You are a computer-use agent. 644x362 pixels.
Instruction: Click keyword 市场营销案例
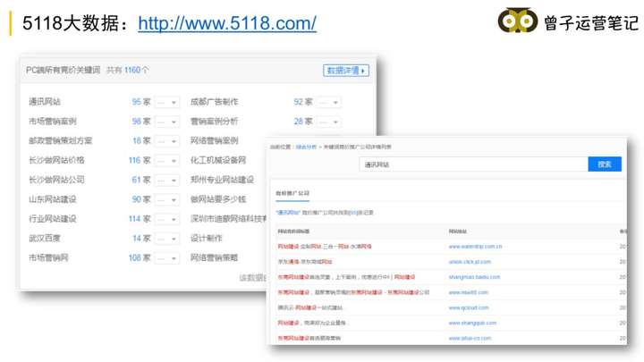pyautogui.click(x=53, y=122)
